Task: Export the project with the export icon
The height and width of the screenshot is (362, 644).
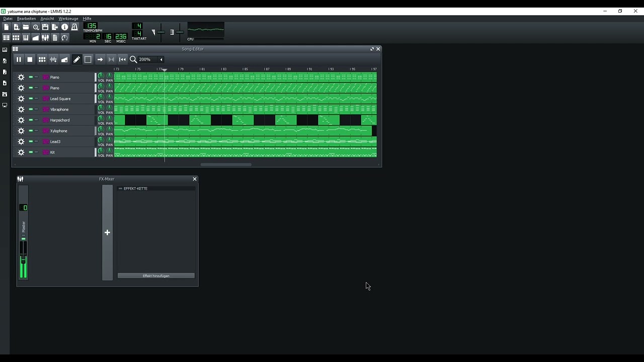Action: click(x=55, y=27)
